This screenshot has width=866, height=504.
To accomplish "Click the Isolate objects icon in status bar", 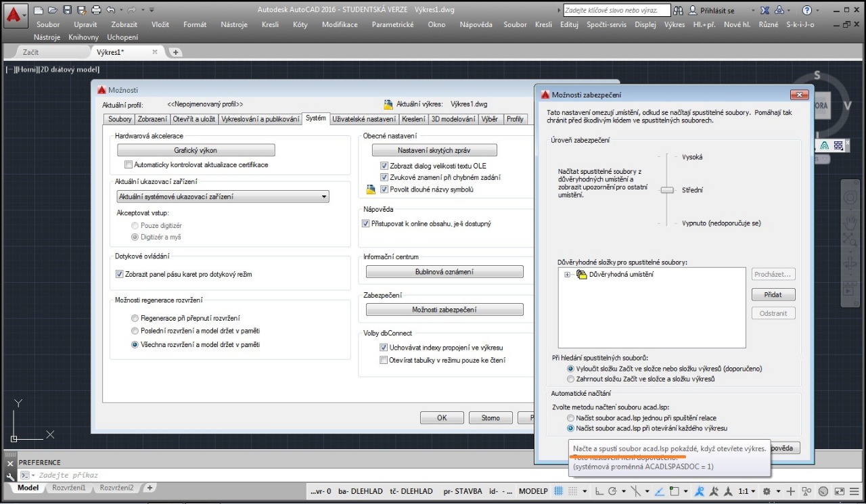I will point(806,491).
